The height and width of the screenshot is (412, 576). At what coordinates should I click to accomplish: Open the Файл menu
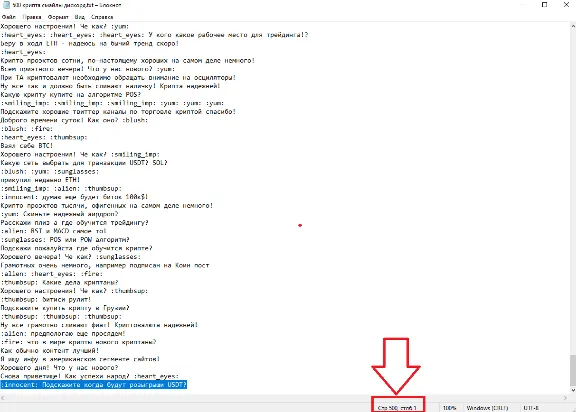click(x=9, y=17)
